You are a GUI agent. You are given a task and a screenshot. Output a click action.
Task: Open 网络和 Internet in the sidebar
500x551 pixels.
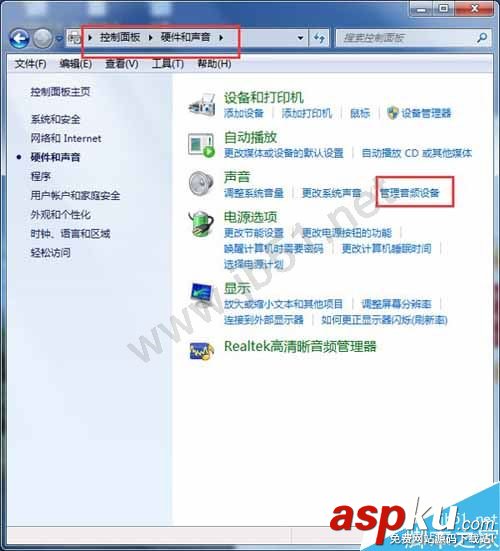click(66, 138)
